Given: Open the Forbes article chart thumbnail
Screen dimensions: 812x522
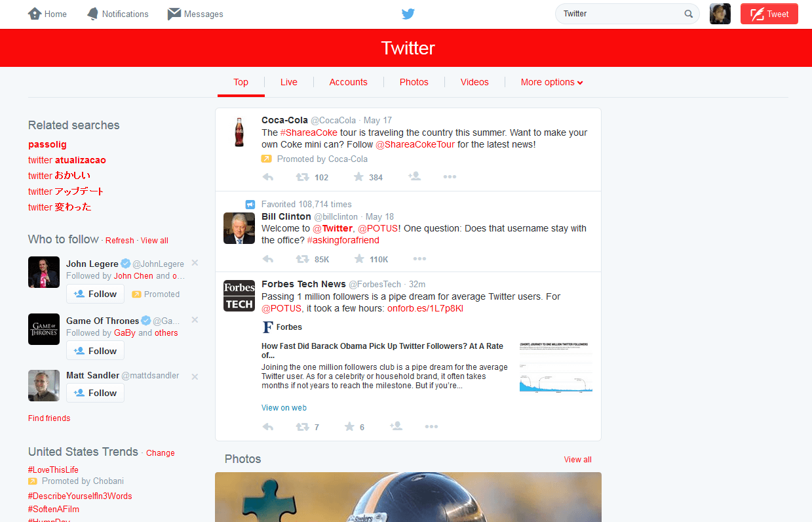Looking at the screenshot, I should 556,367.
